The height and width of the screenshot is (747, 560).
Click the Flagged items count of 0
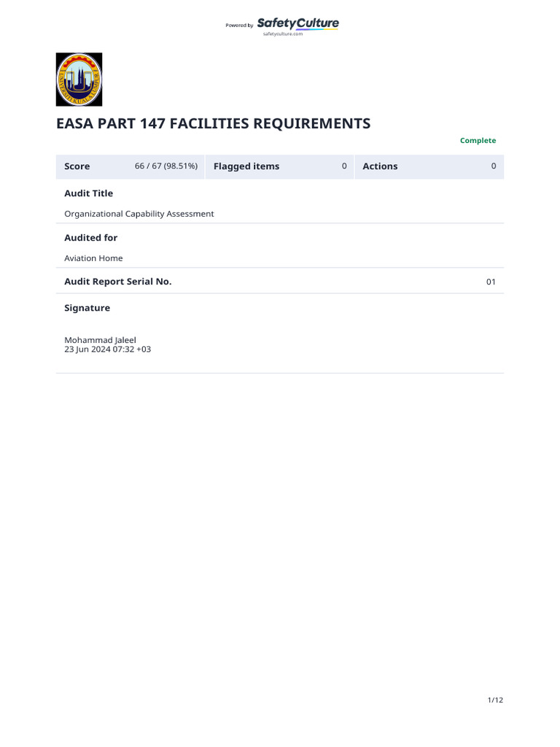344,166
